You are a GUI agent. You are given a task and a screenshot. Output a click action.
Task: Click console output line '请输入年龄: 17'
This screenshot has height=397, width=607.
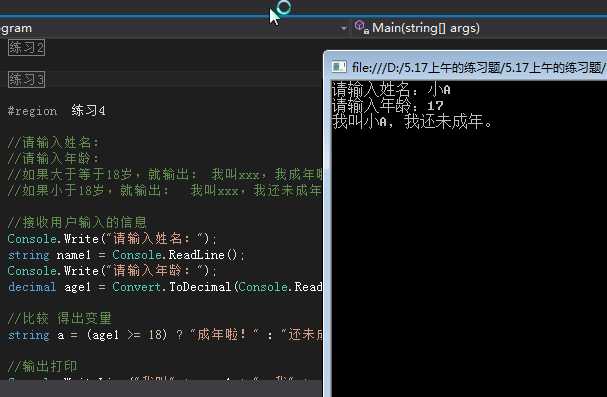pyautogui.click(x=388, y=106)
